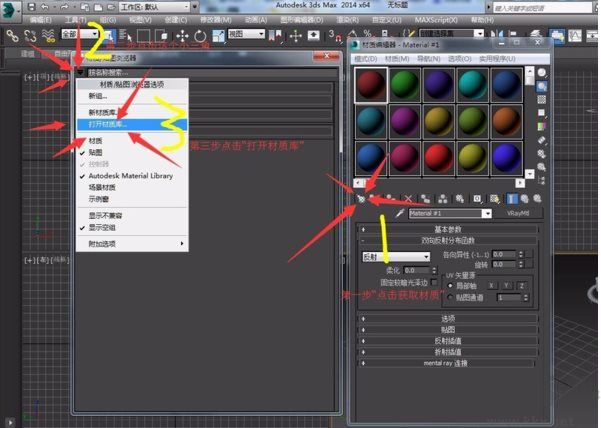Click the red X reset-map icon in Material Editor
601x428 pixels.
[x=408, y=198]
